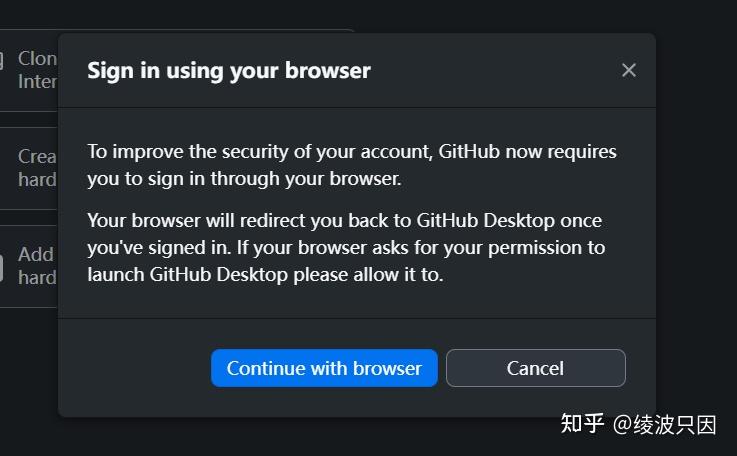This screenshot has height=456, width=737.
Task: Click the Zhihu 知乎 logo in the watermark
Action: (582, 424)
